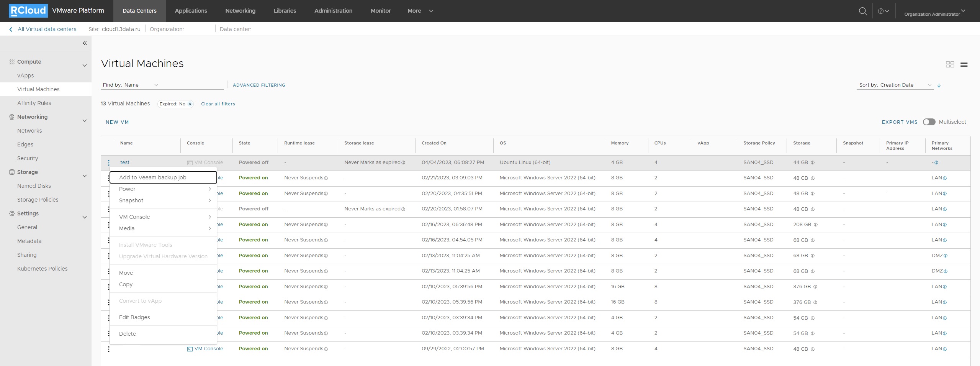Expand the Media submenu
This screenshot has height=366, width=980.
tap(163, 228)
